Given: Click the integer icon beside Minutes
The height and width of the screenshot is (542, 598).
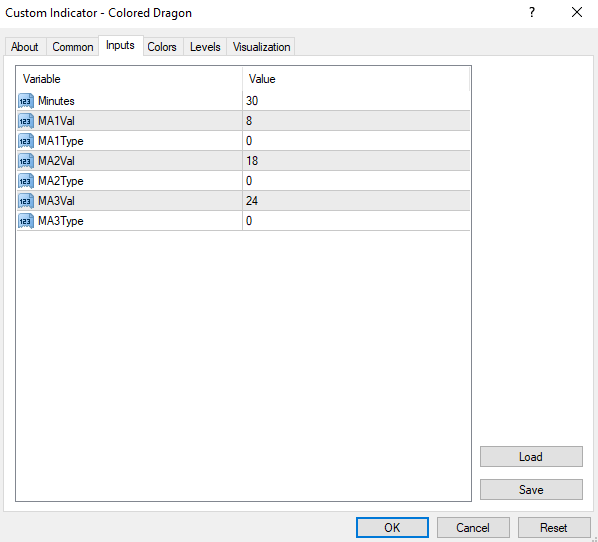Looking at the screenshot, I should pyautogui.click(x=26, y=101).
